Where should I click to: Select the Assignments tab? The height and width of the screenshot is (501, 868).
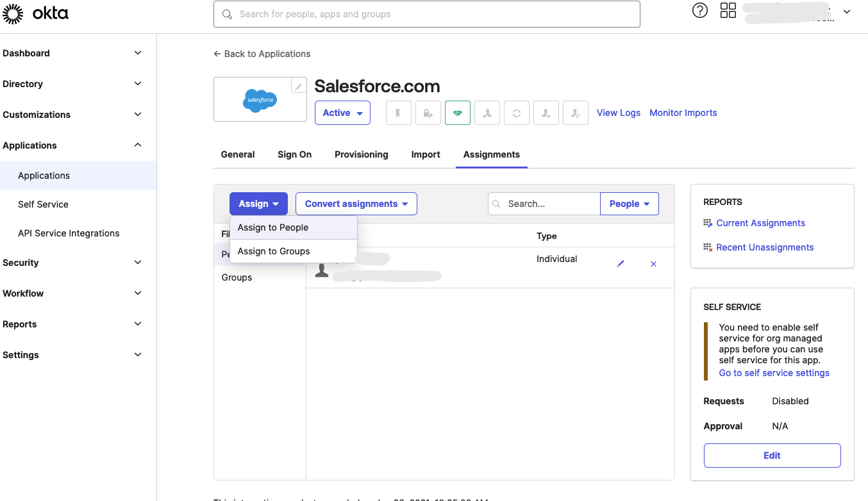pos(492,154)
